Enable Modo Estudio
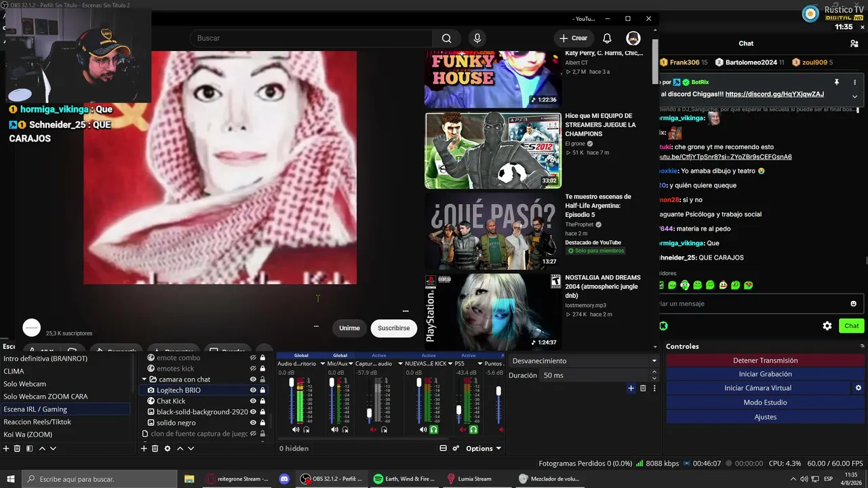Viewport: 868px width, 488px height. coord(766,403)
